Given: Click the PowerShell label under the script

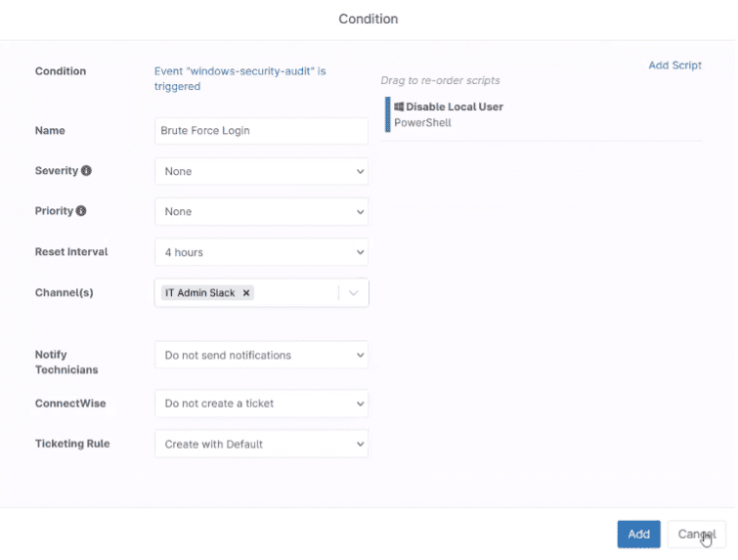Looking at the screenshot, I should [422, 123].
